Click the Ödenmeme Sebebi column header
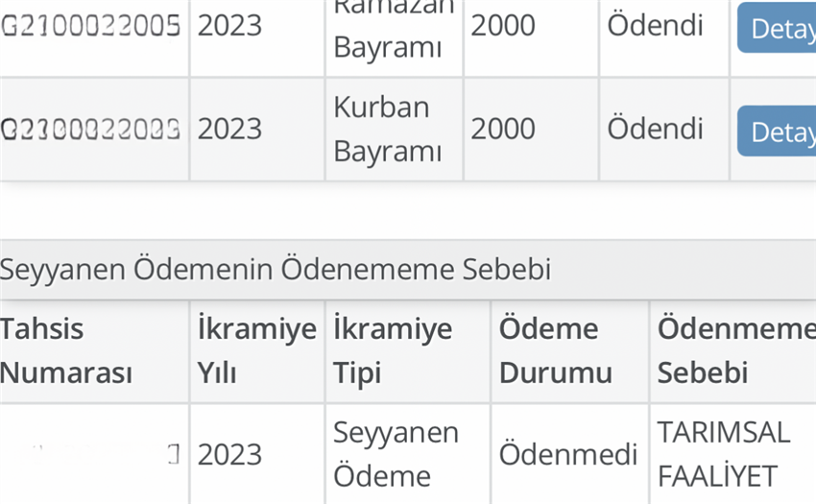The image size is (816, 504). tap(736, 351)
